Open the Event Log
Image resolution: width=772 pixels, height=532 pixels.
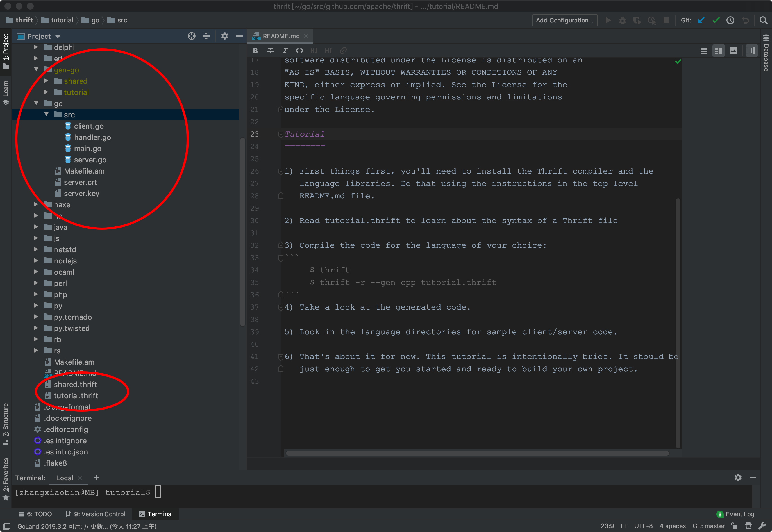[735, 514]
